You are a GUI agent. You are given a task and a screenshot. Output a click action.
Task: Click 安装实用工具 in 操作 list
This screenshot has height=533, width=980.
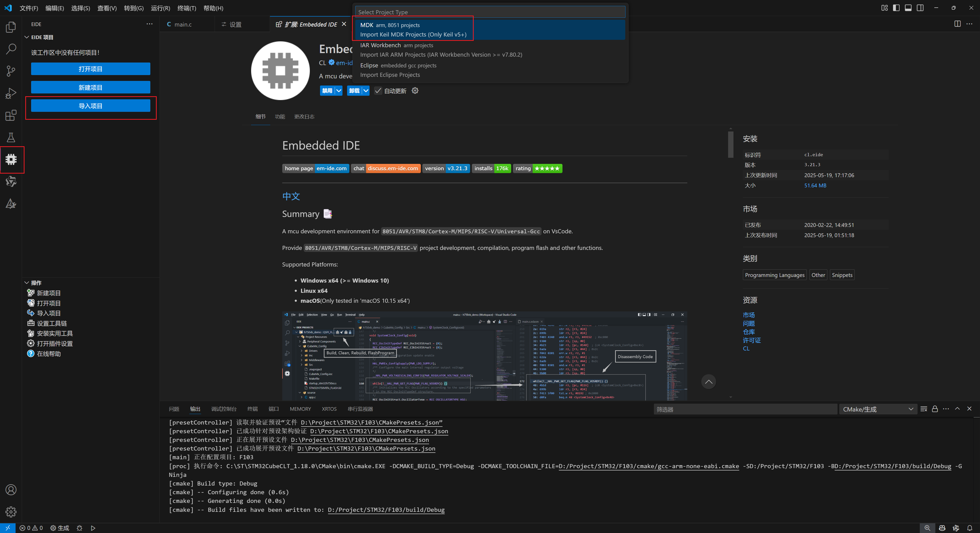pyautogui.click(x=54, y=333)
